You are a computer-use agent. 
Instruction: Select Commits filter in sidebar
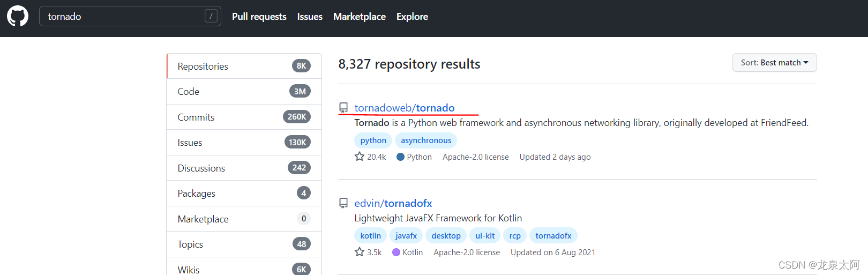244,117
